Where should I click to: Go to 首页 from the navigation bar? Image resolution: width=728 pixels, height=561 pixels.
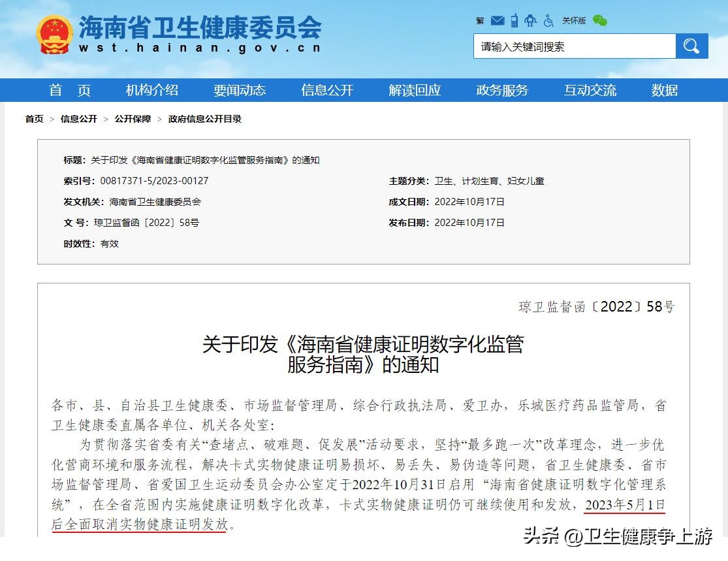(69, 90)
